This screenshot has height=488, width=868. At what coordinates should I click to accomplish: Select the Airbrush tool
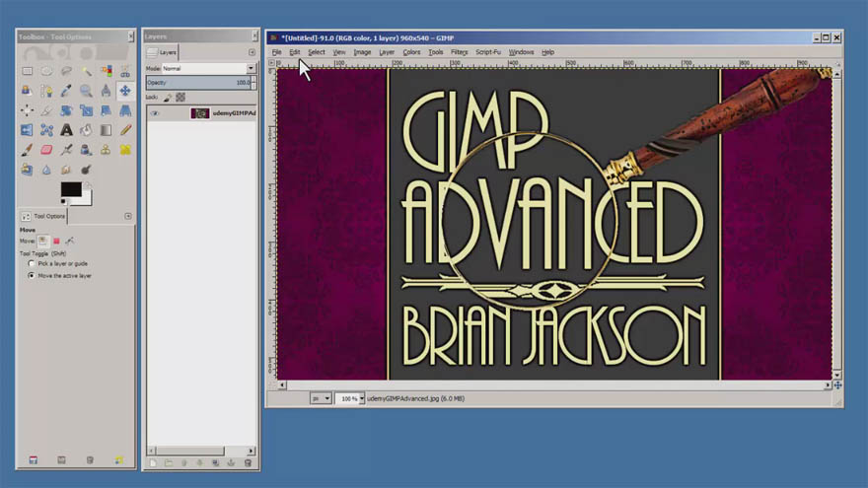pos(66,150)
